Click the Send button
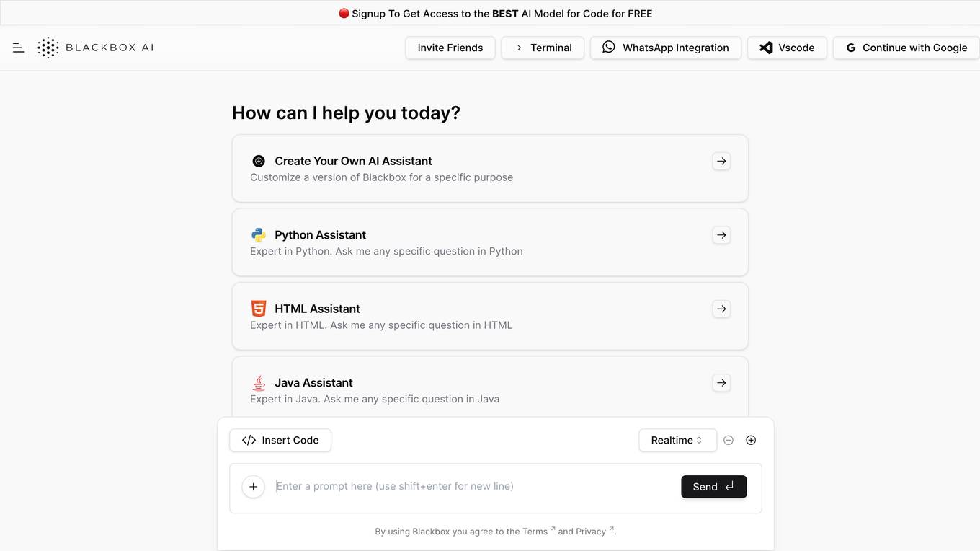 [713, 487]
